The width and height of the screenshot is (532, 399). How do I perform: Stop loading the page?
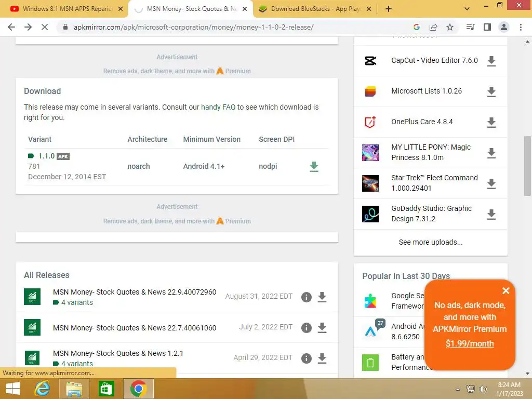click(x=45, y=27)
